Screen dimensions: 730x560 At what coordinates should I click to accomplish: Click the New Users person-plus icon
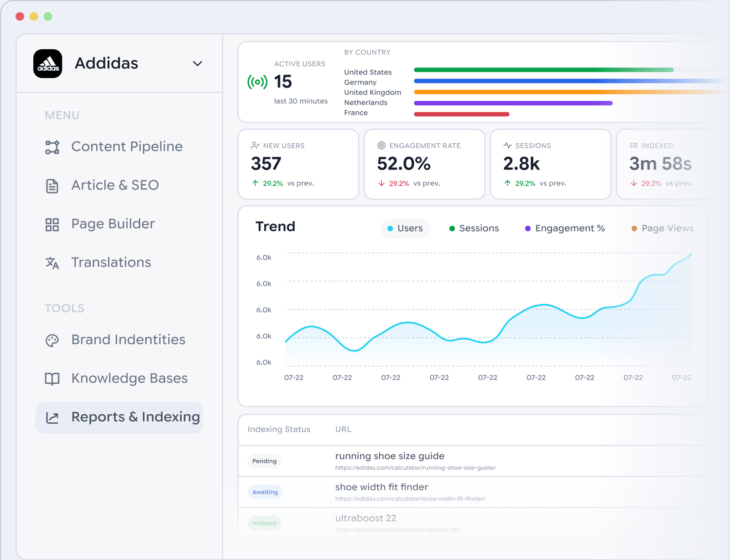255,145
